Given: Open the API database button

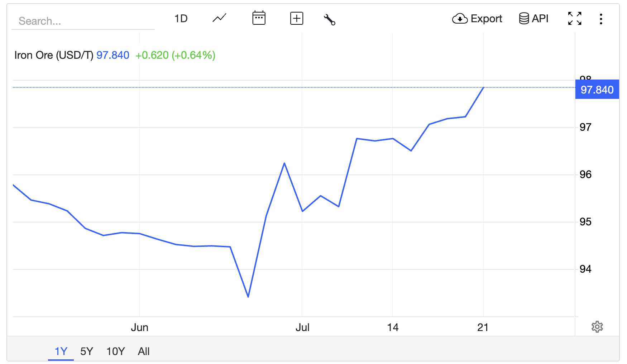Looking at the screenshot, I should [534, 18].
